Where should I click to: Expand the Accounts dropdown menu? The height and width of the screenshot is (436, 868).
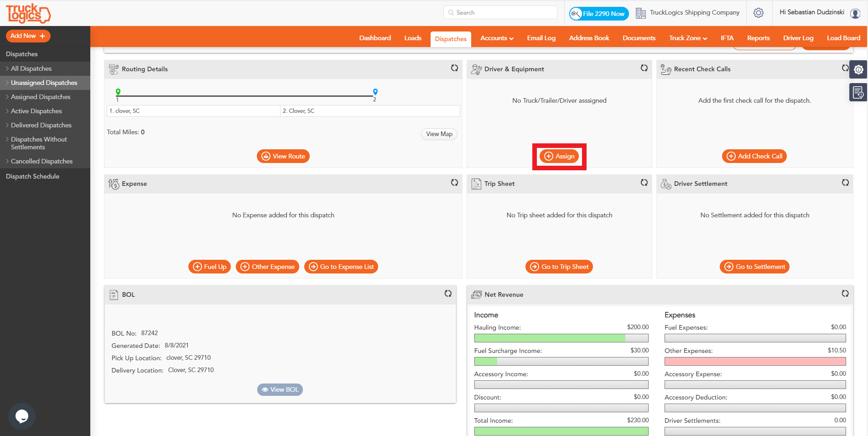point(497,38)
